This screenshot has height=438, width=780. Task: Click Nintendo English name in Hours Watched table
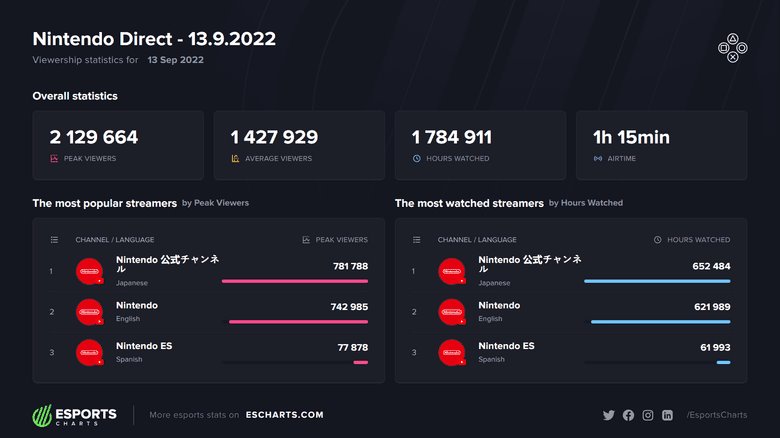click(x=499, y=305)
